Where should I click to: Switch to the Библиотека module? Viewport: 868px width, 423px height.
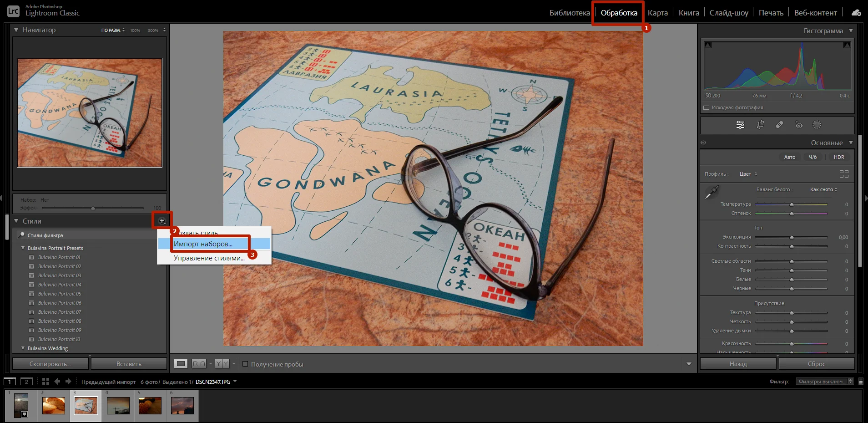coord(569,13)
